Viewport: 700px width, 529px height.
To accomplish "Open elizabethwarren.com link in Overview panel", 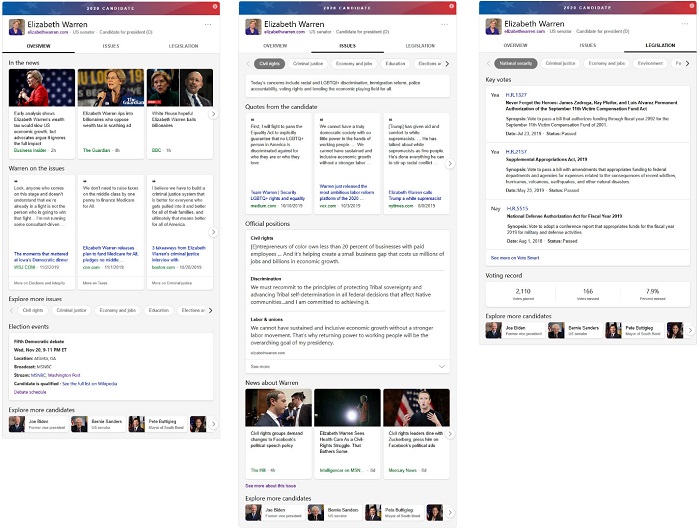I will pyautogui.click(x=48, y=32).
